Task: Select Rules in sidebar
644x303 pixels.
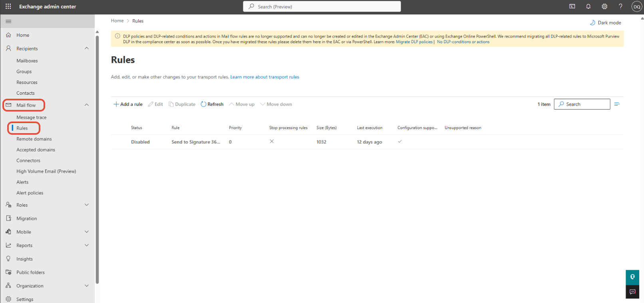Action: tap(22, 128)
